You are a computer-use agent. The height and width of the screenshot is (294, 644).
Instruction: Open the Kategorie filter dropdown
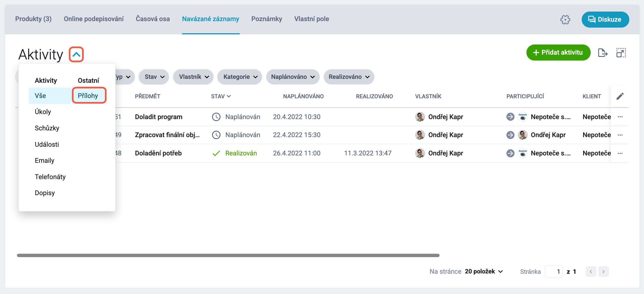(240, 77)
